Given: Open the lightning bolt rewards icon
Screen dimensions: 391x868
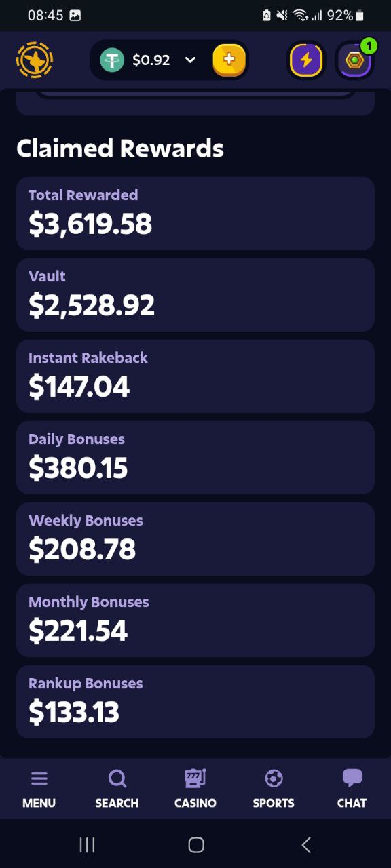Looking at the screenshot, I should (x=306, y=60).
